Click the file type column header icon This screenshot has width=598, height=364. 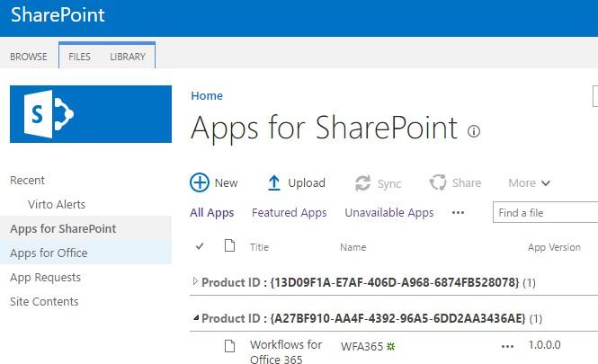[229, 245]
